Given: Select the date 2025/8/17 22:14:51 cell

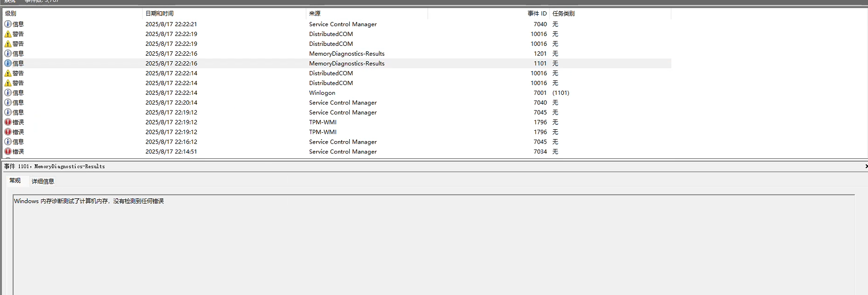Looking at the screenshot, I should click(x=171, y=151).
